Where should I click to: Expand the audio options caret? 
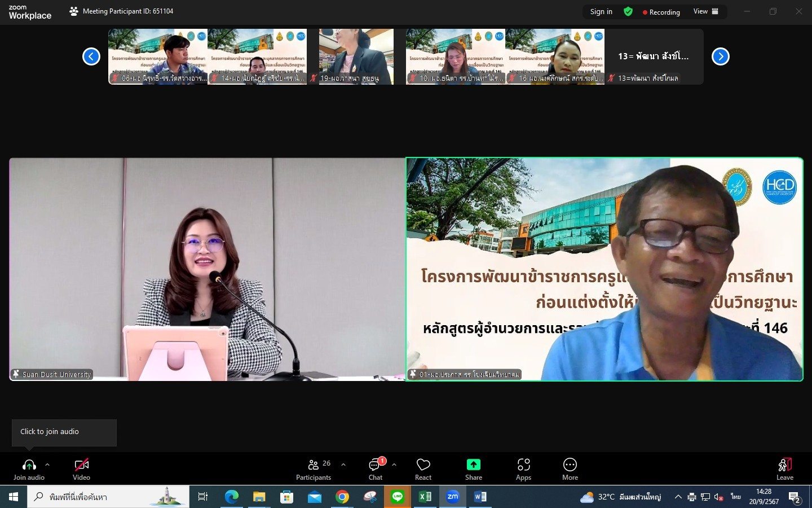point(47,465)
